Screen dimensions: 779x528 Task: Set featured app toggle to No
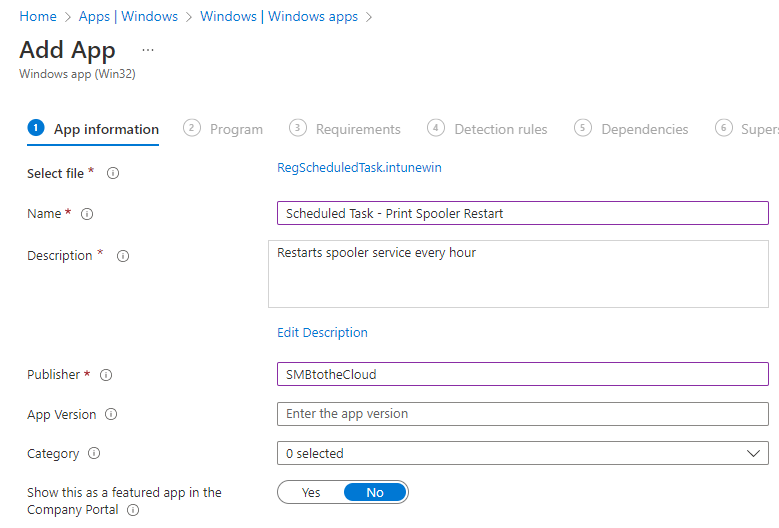pos(375,493)
